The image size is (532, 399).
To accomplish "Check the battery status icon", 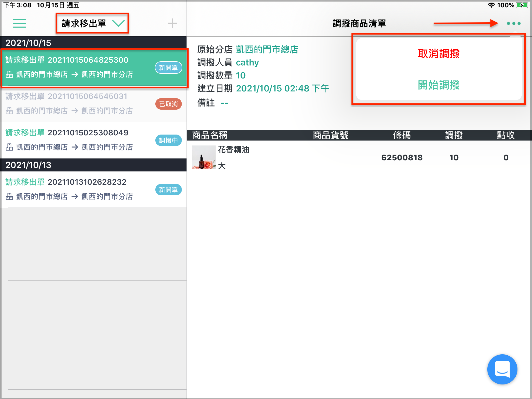I will click(522, 5).
